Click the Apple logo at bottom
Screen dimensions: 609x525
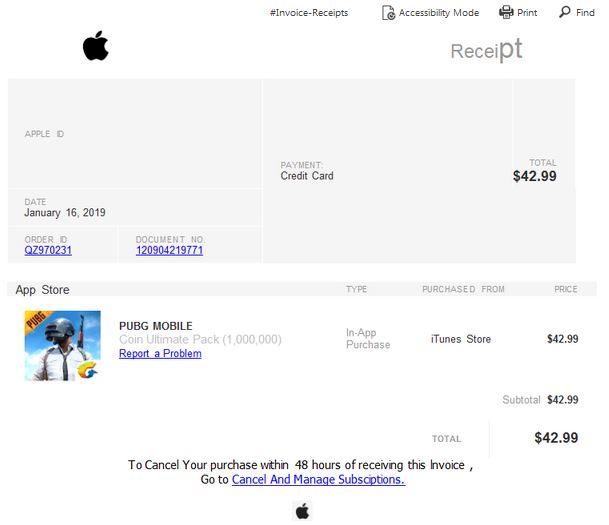pyautogui.click(x=303, y=511)
